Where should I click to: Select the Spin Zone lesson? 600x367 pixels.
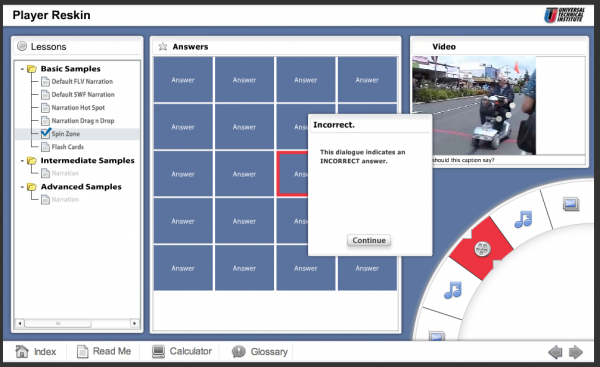coord(66,134)
